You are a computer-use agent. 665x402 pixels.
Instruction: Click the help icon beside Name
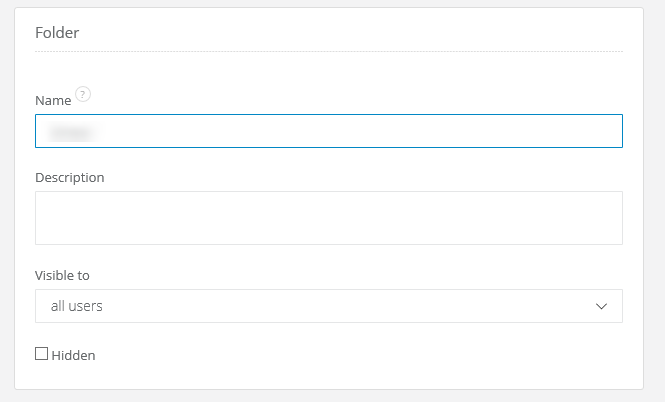point(83,95)
